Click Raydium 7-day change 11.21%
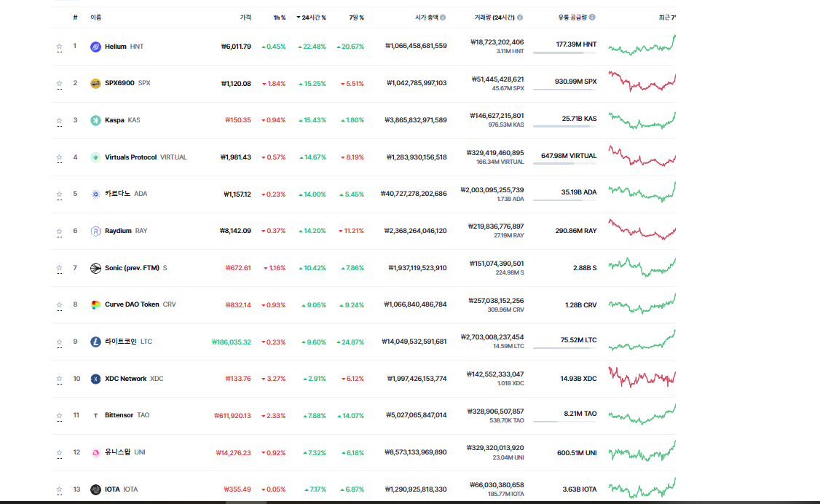 pos(351,231)
